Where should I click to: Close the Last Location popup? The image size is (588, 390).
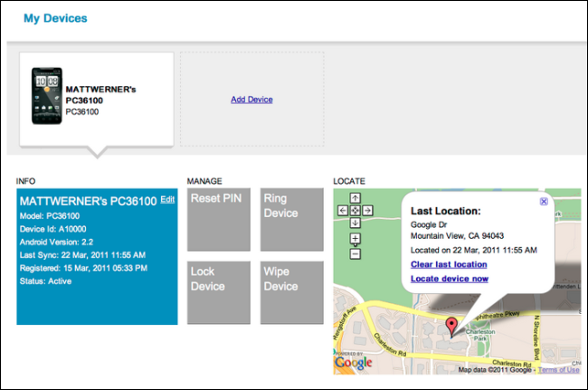(544, 202)
